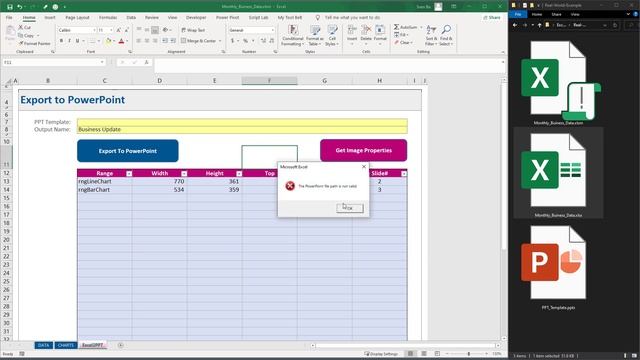Open the Insert ribbon tab
The image size is (640, 360).
50,18
